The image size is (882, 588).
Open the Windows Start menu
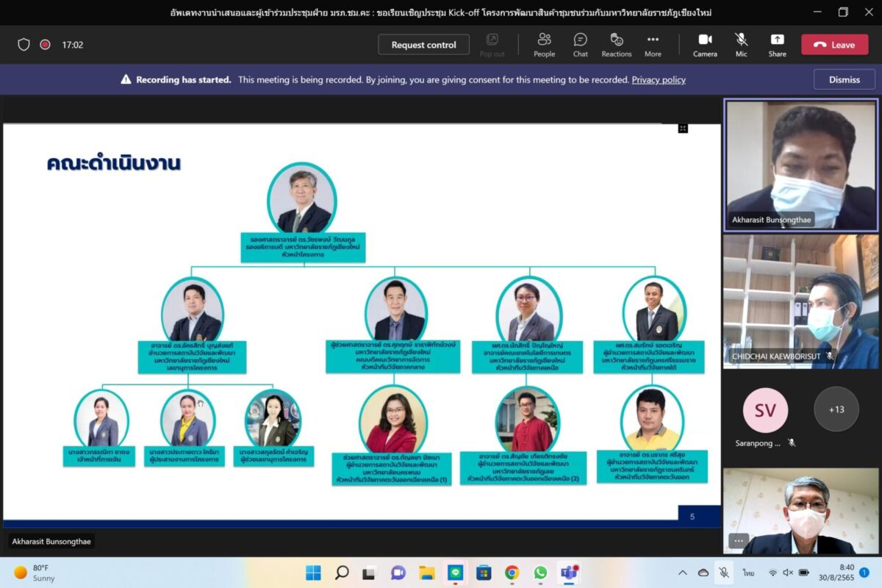pyautogui.click(x=313, y=573)
